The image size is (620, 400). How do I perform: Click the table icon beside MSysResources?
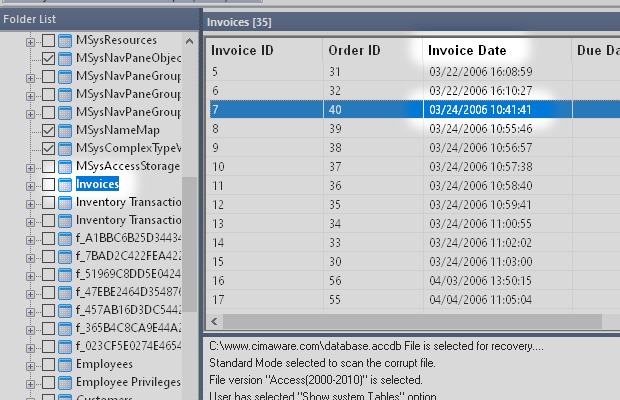click(x=66, y=40)
